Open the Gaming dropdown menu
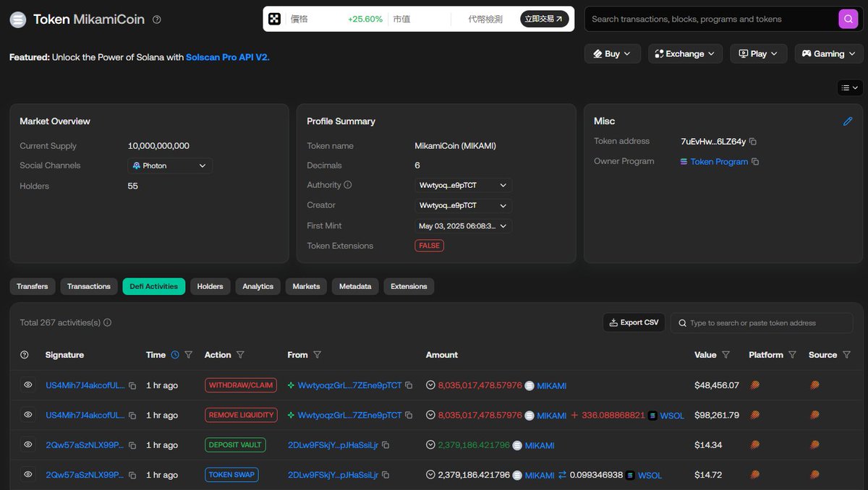Viewport: 868px width, 490px height. pyautogui.click(x=829, y=53)
